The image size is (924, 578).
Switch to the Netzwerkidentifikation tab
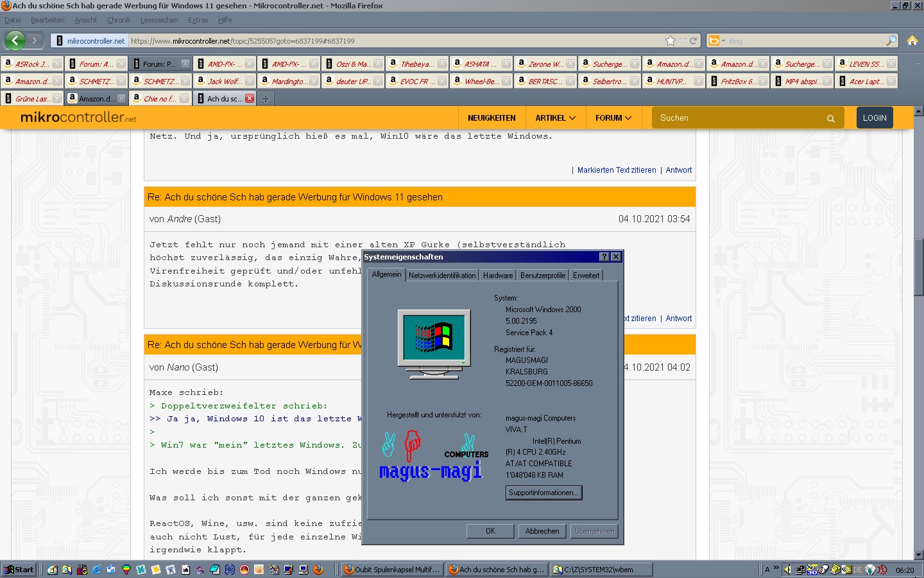442,276
